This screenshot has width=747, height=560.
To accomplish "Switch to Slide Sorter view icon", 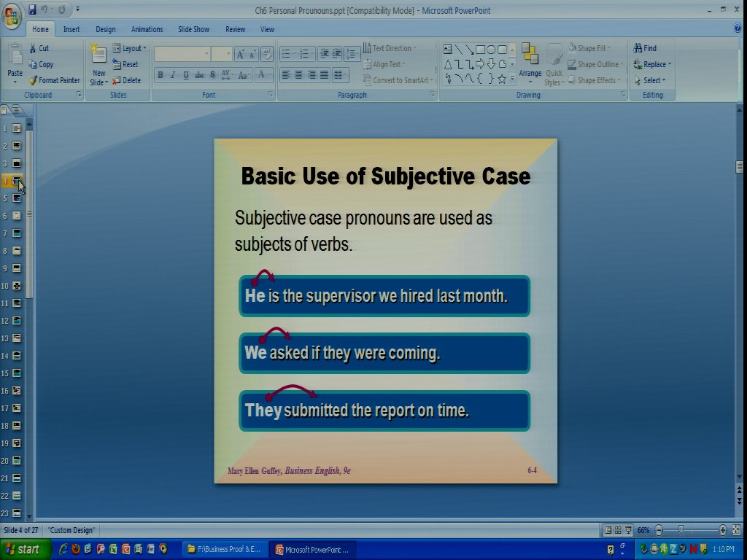I will pos(618,530).
